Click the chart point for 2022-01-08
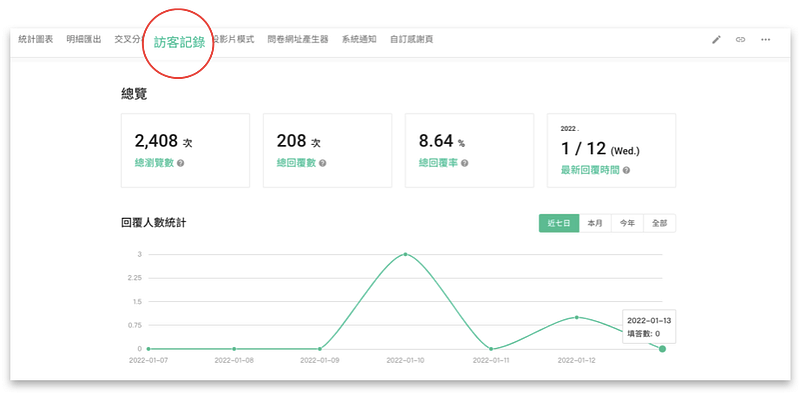 pyautogui.click(x=234, y=349)
